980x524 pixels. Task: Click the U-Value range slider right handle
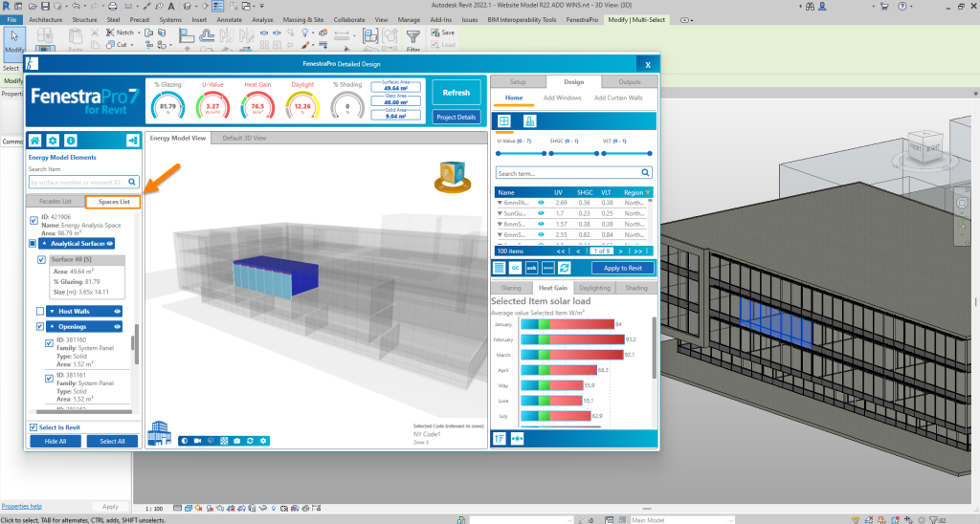[x=544, y=153]
